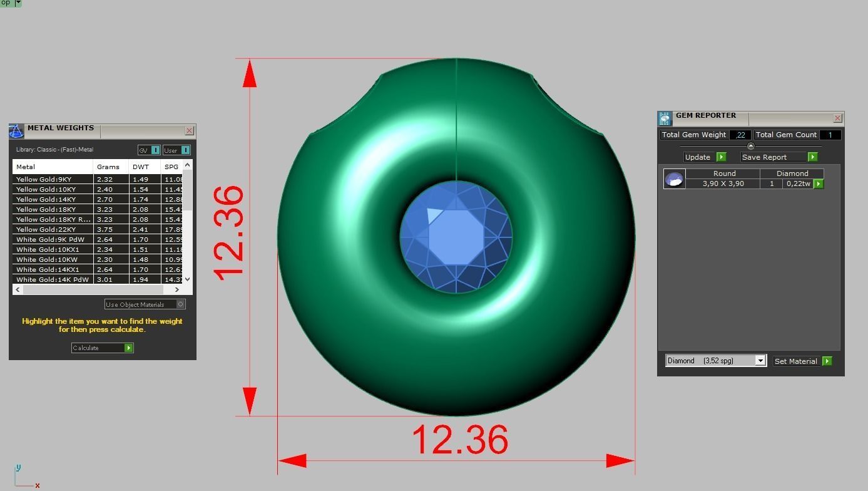The image size is (868, 491).
Task: Click the green arrow on the Update button
Action: [x=721, y=157]
